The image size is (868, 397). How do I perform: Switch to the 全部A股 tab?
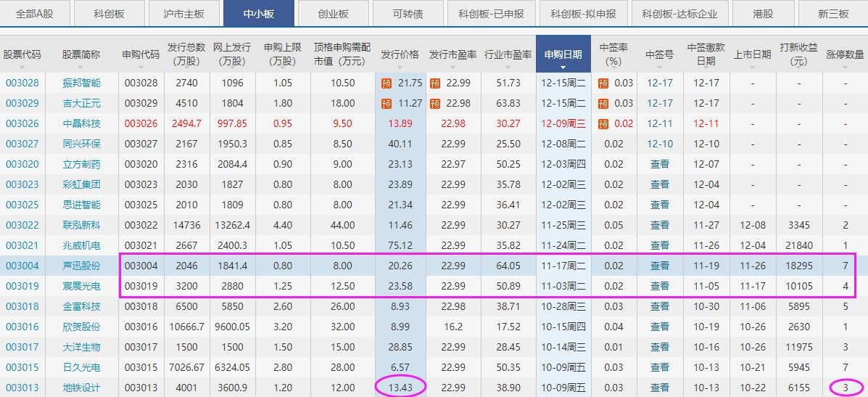pos(35,14)
